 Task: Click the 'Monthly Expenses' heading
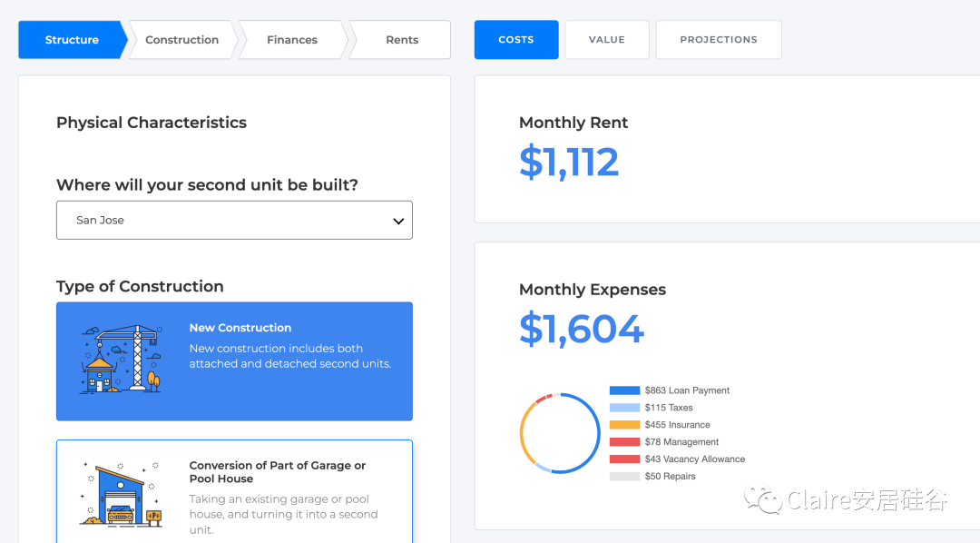pyautogui.click(x=593, y=290)
